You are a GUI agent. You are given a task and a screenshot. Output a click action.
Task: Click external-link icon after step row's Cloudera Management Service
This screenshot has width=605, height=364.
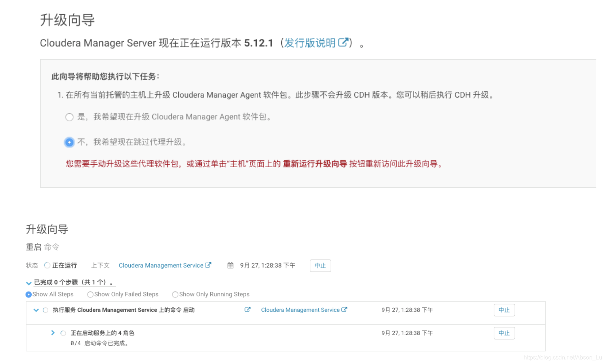344,310
